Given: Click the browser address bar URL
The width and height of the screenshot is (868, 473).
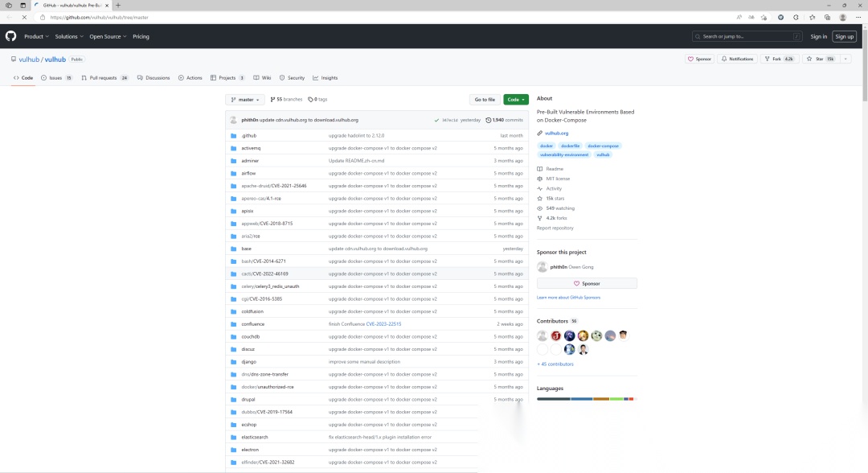Looking at the screenshot, I should 99,17.
